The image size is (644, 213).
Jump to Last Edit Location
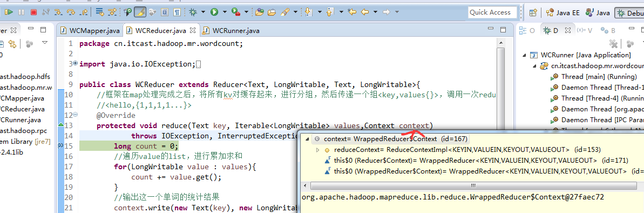pyautogui.click(x=351, y=12)
